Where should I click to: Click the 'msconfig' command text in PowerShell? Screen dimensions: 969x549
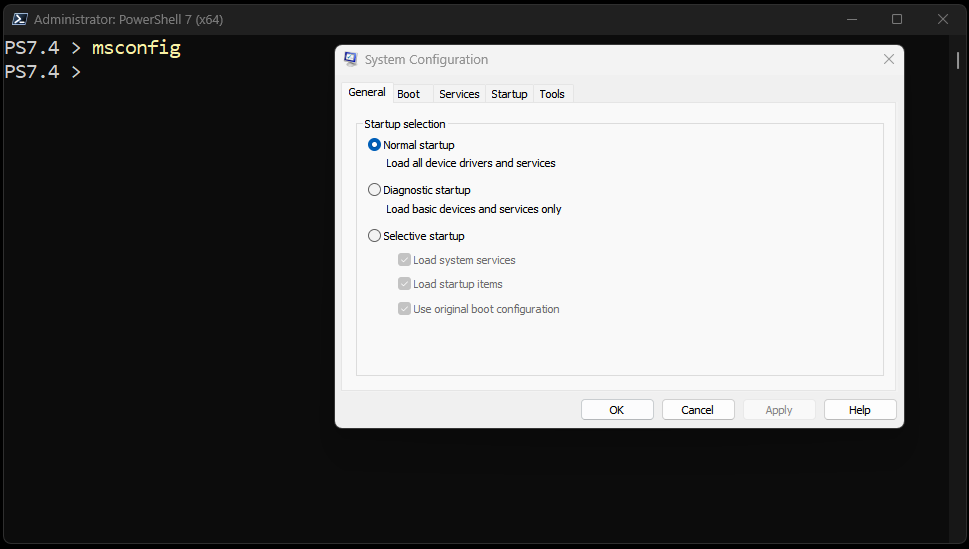point(137,48)
